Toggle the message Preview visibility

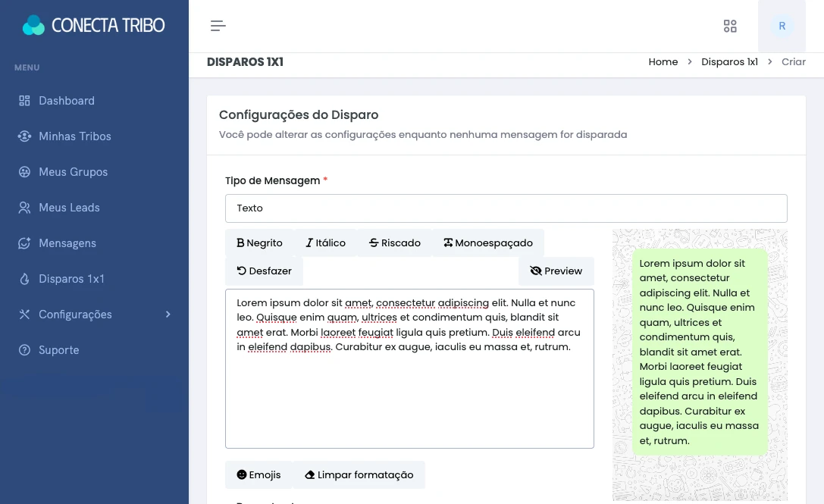(556, 271)
